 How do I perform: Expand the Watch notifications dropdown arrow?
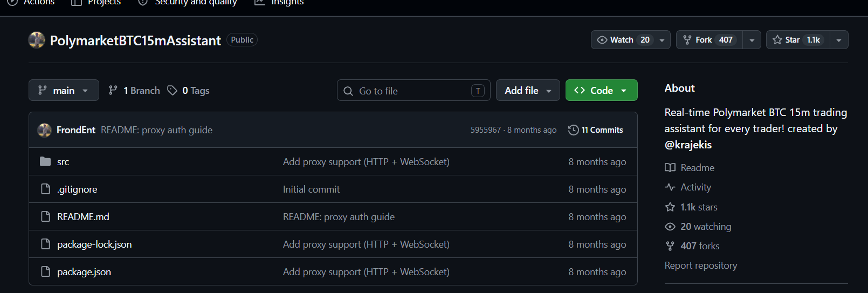coord(662,40)
